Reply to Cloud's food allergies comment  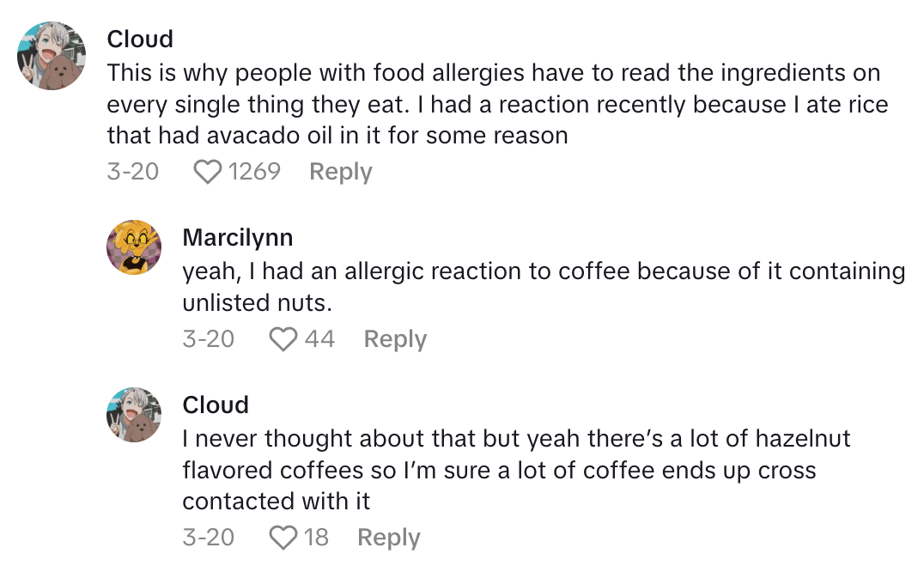340,173
